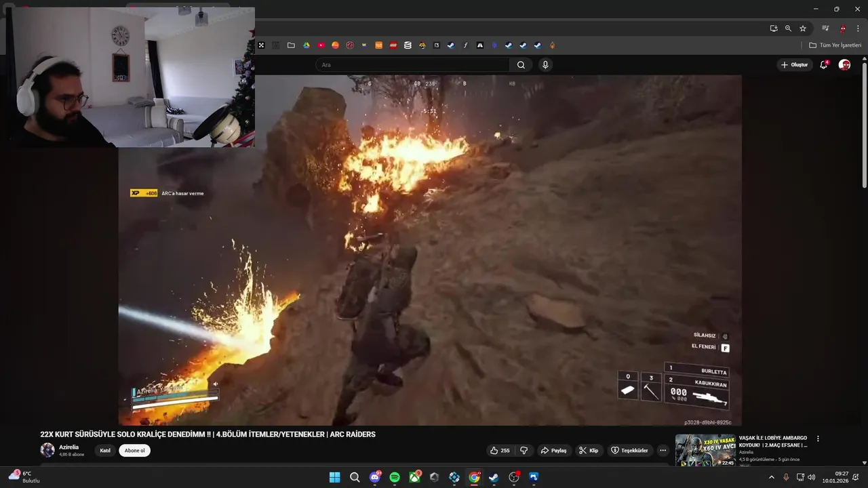Focus the Ara search field

point(412,65)
